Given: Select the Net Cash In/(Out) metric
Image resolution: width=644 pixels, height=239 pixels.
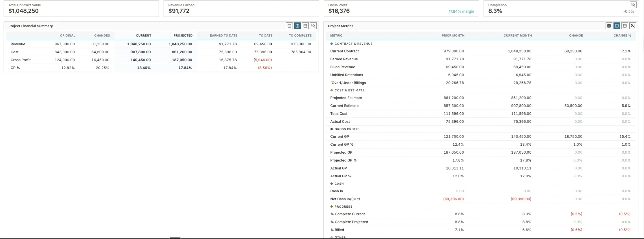Looking at the screenshot, I should [x=345, y=199].
